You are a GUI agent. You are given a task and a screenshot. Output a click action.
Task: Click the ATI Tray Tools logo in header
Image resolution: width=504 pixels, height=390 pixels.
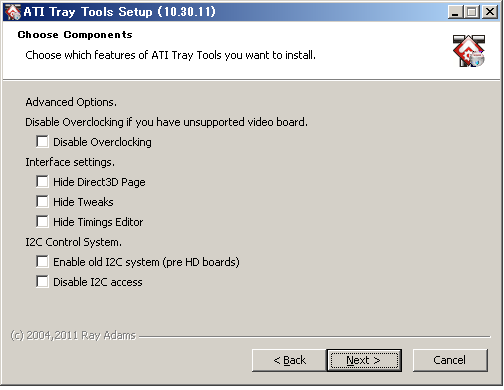[469, 51]
